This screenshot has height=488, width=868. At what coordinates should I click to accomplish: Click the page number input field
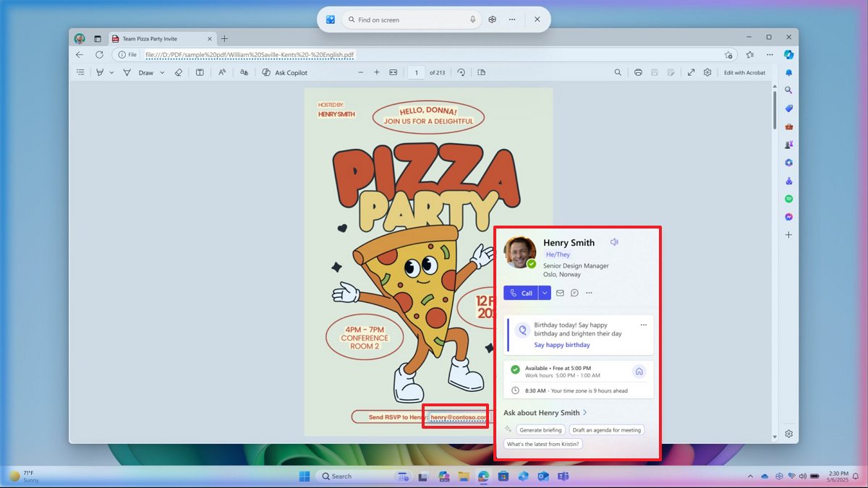click(x=416, y=72)
